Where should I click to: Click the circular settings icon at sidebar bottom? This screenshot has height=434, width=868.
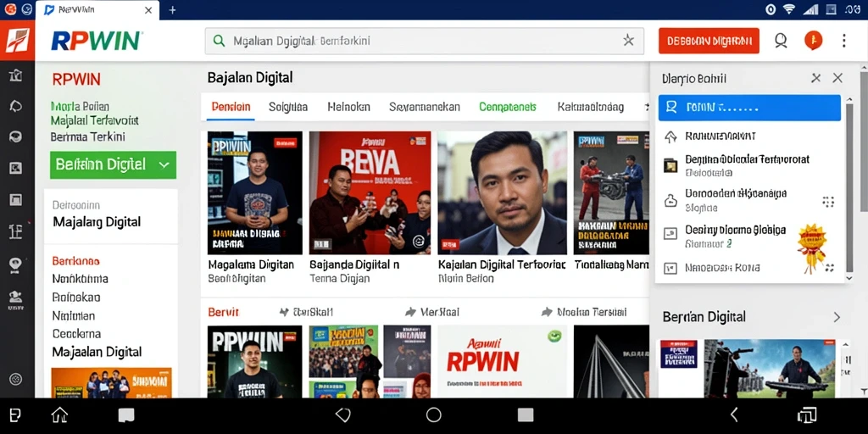tap(16, 379)
